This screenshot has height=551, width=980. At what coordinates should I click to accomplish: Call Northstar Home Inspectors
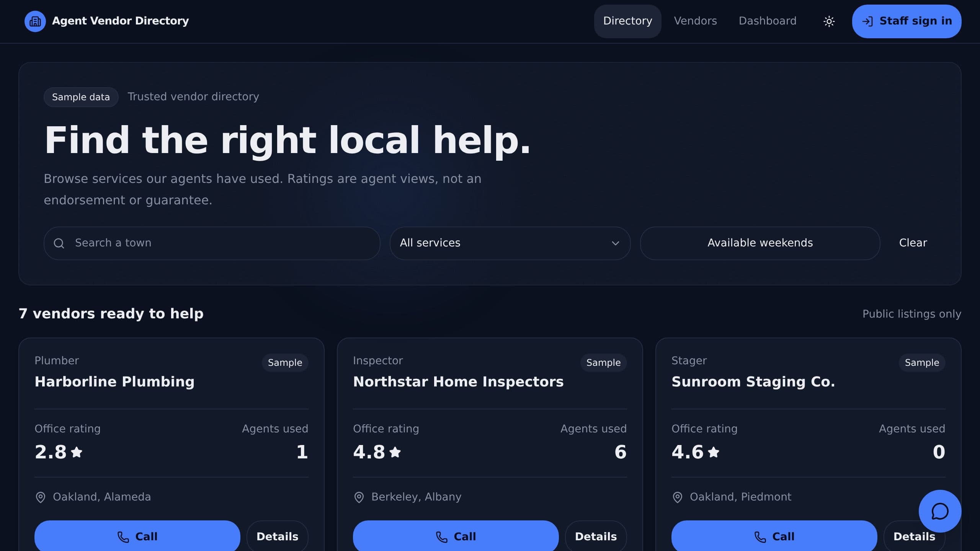(456, 536)
